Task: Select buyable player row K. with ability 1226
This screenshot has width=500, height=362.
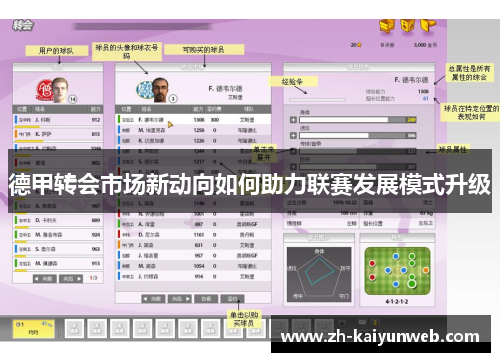Action: point(193,141)
